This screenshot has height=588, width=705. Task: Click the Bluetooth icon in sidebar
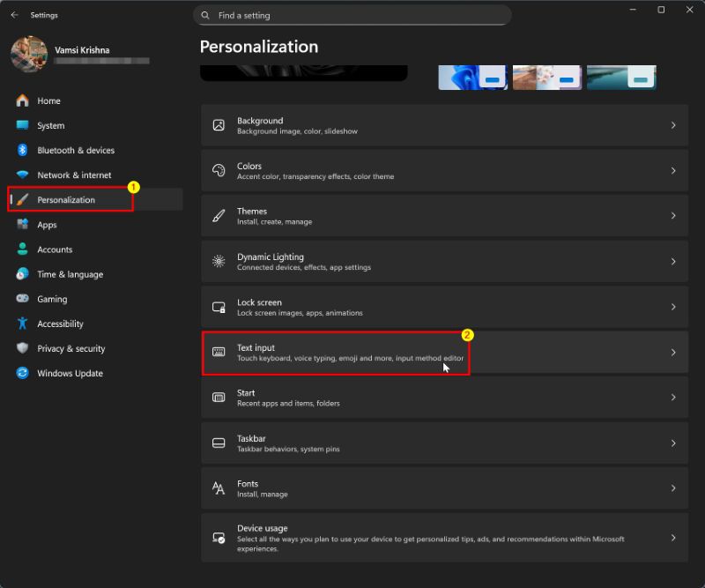click(x=22, y=151)
